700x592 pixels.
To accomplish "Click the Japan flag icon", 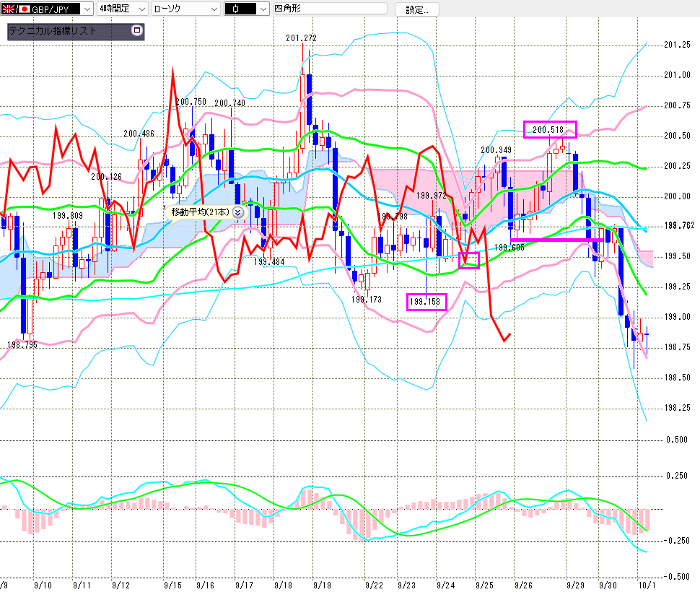I will coord(24,9).
